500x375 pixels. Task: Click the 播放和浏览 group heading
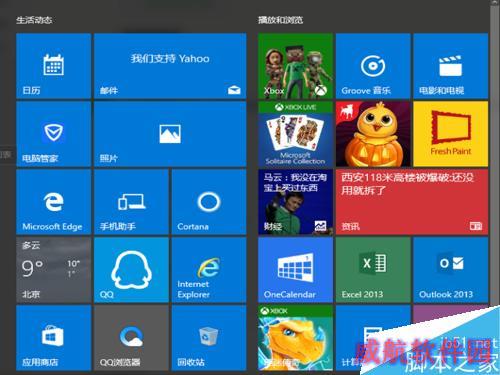pyautogui.click(x=280, y=20)
